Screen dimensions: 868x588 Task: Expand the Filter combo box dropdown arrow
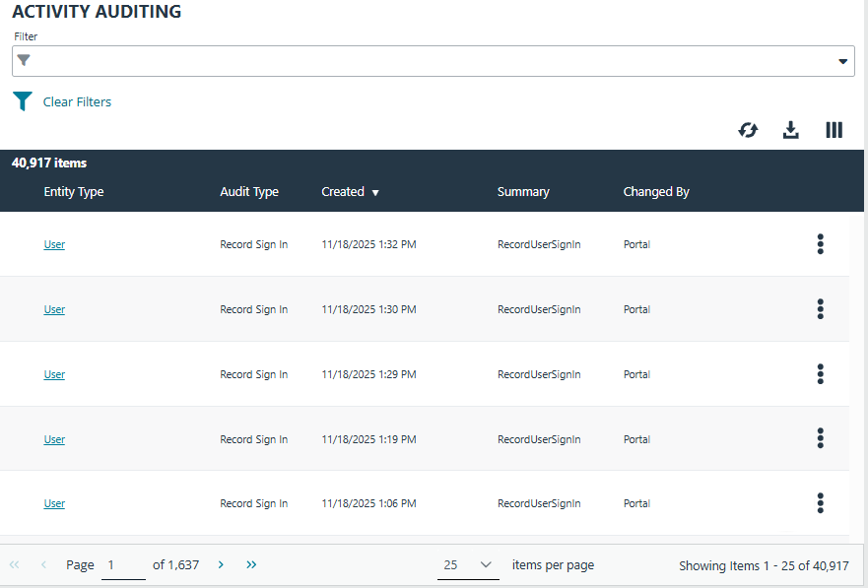point(843,61)
